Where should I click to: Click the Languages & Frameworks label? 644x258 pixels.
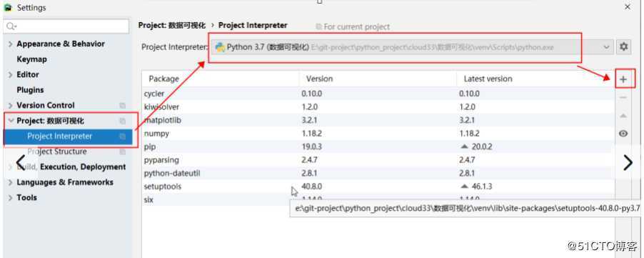point(65,182)
